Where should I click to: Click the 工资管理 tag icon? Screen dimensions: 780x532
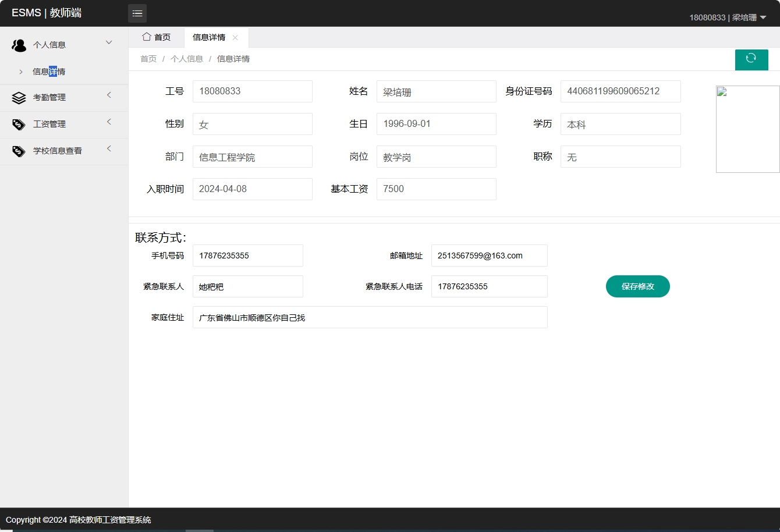pos(19,124)
